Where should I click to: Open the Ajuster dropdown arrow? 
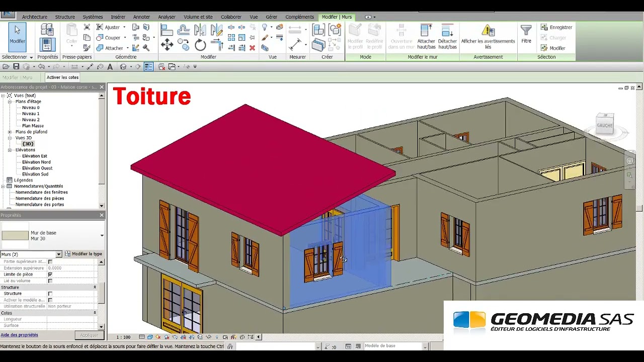tap(124, 27)
